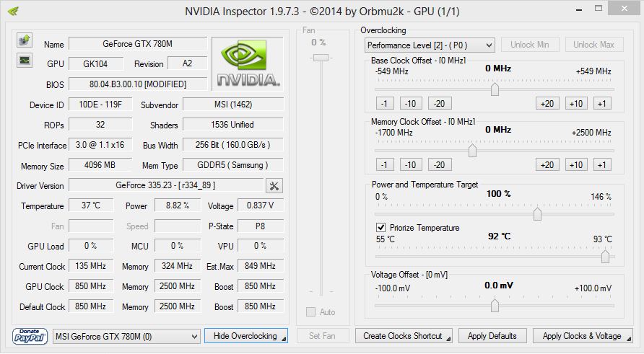
Task: Click the Fan speed slider handle
Action: click(321, 58)
